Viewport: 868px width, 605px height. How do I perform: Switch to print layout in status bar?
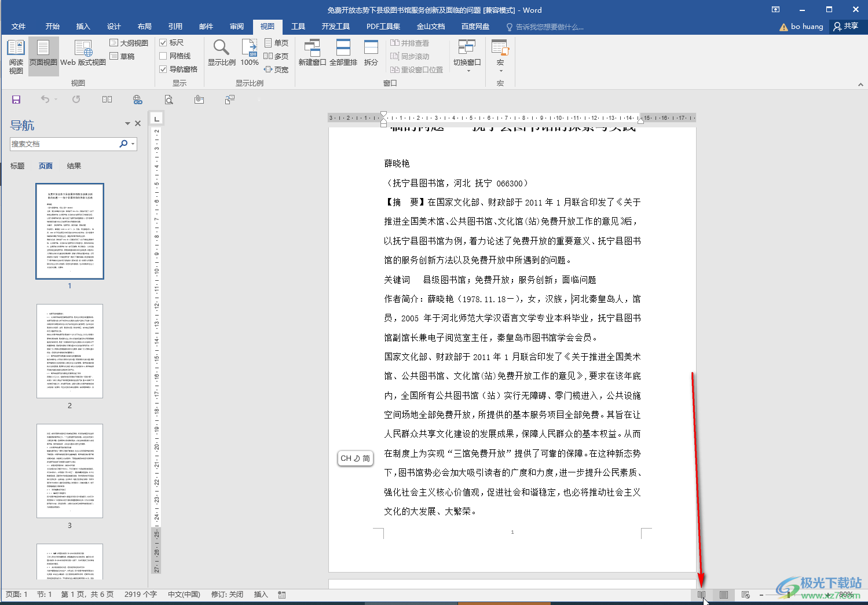point(724,595)
